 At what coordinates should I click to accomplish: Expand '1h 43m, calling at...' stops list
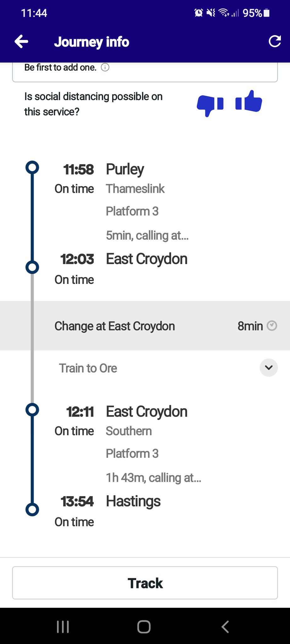point(153,478)
